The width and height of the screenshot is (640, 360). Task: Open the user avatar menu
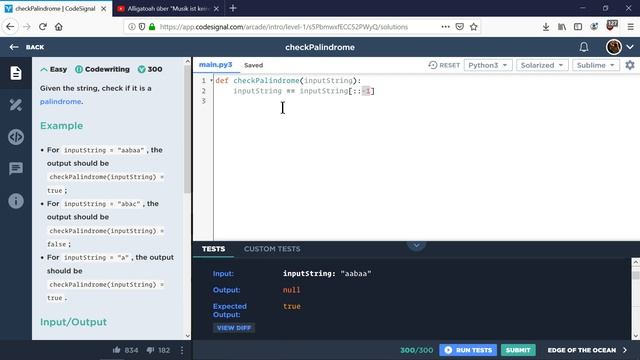(613, 47)
